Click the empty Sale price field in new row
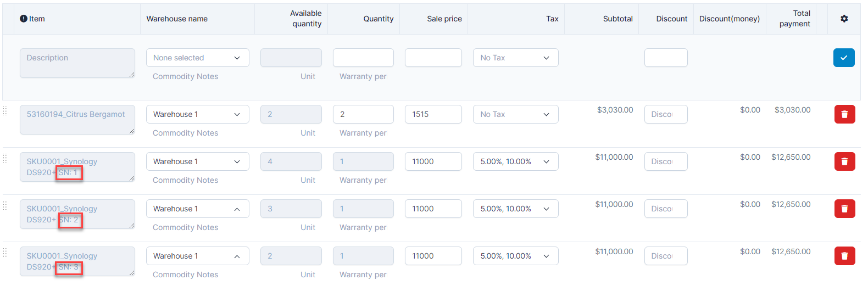Screen dimensions: 868x291 click(433, 58)
